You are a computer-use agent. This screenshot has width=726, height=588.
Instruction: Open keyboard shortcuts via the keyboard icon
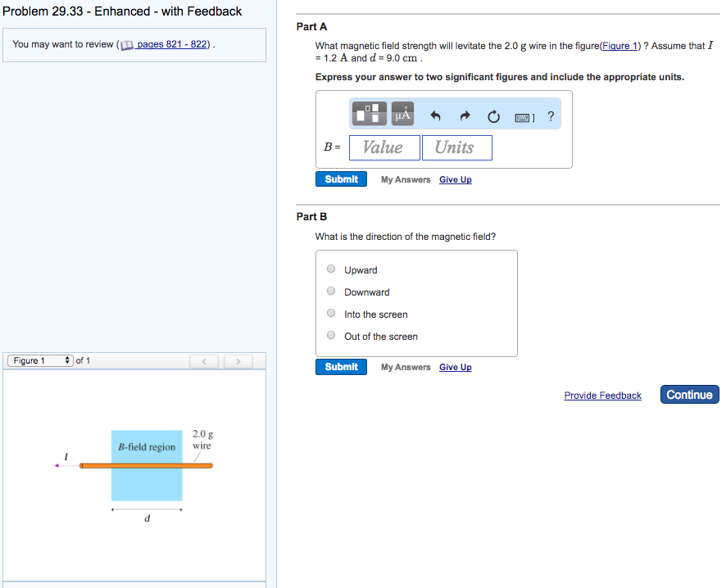pyautogui.click(x=523, y=116)
